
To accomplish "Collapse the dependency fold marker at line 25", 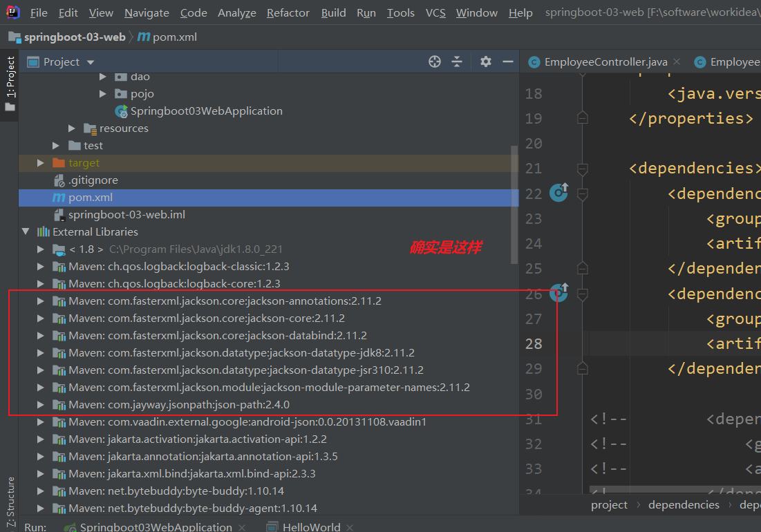I will 583,268.
